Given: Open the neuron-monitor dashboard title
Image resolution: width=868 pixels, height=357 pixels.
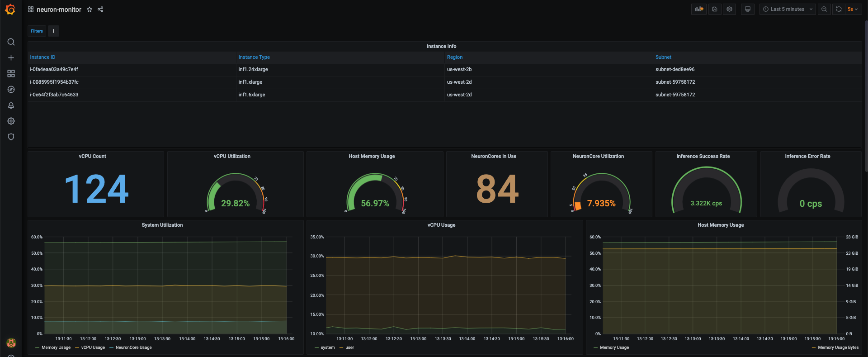Looking at the screenshot, I should (59, 10).
